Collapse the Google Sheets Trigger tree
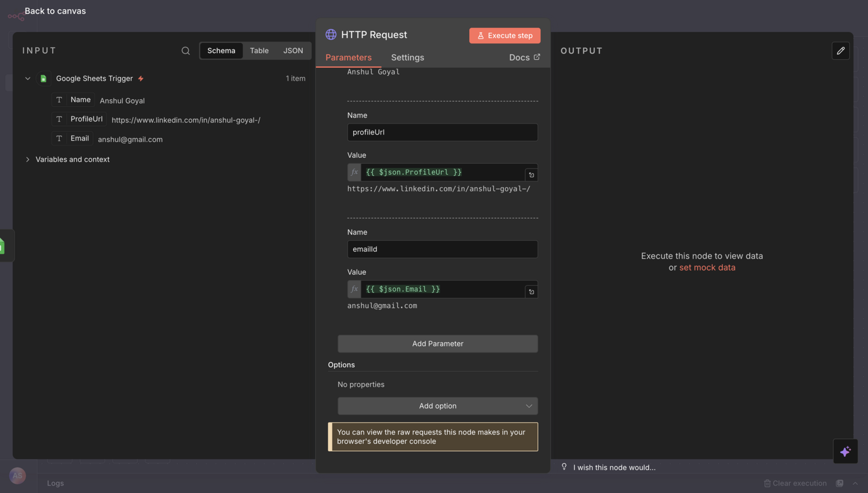The width and height of the screenshot is (868, 493). point(28,79)
